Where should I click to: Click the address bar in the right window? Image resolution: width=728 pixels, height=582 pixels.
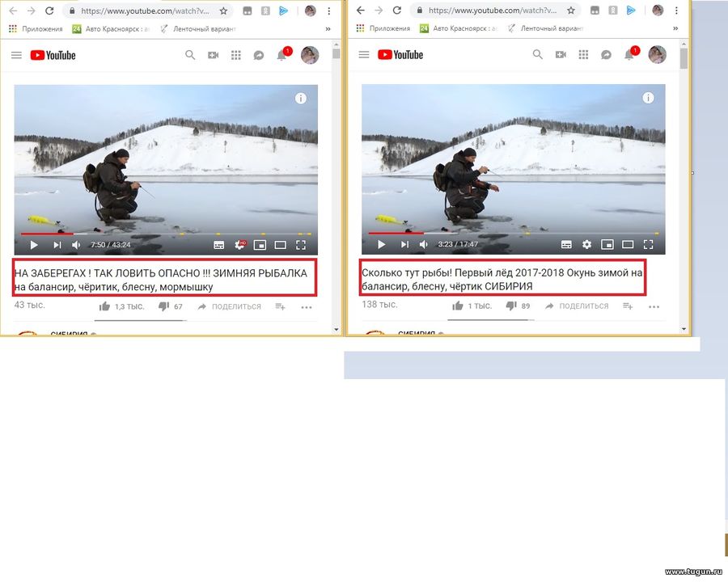tap(495, 11)
